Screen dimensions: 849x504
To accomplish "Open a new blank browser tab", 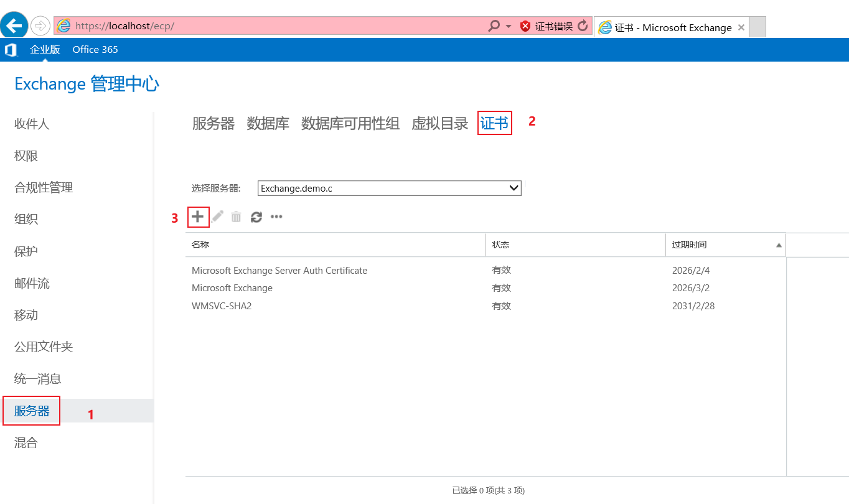I will click(x=758, y=27).
